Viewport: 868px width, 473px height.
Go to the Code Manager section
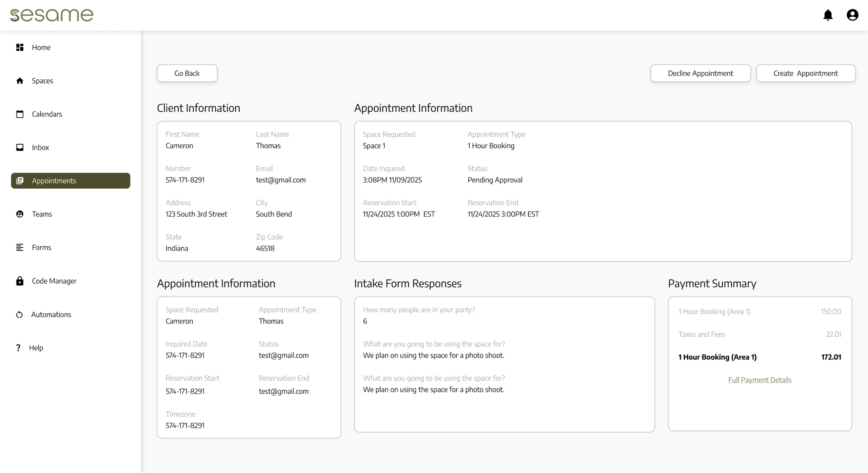tap(54, 281)
